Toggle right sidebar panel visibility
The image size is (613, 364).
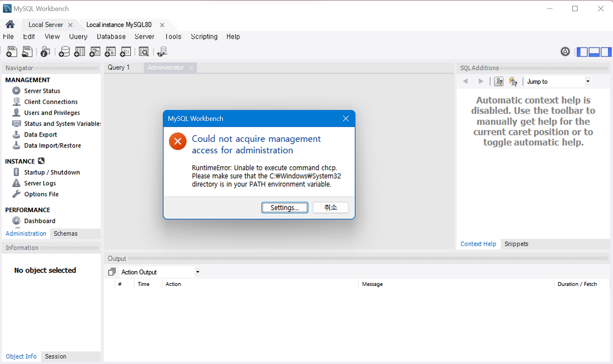[x=606, y=52]
